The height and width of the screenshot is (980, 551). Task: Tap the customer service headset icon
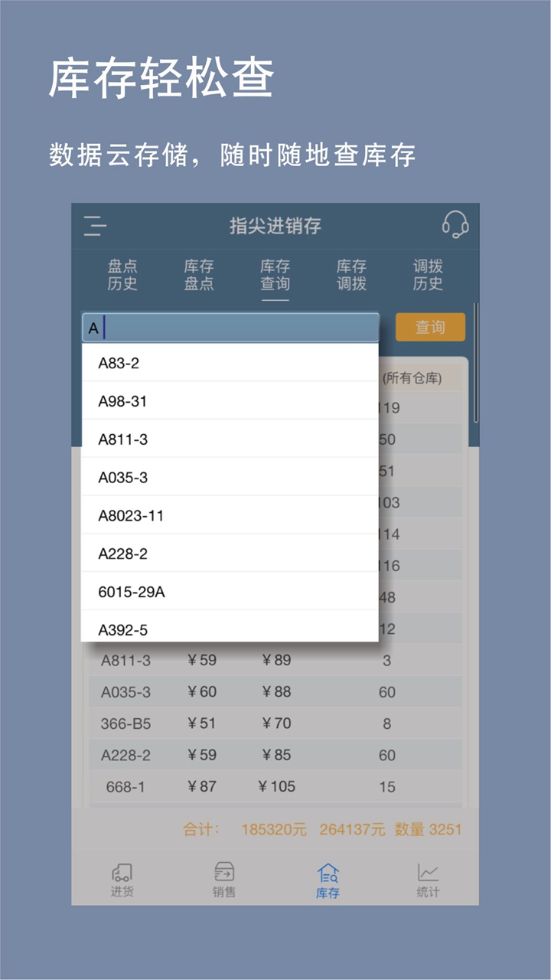click(x=455, y=225)
